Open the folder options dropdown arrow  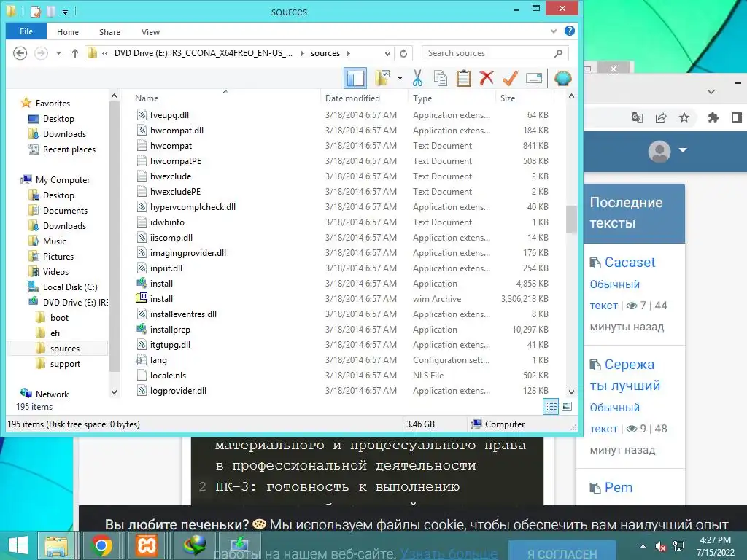pos(400,78)
